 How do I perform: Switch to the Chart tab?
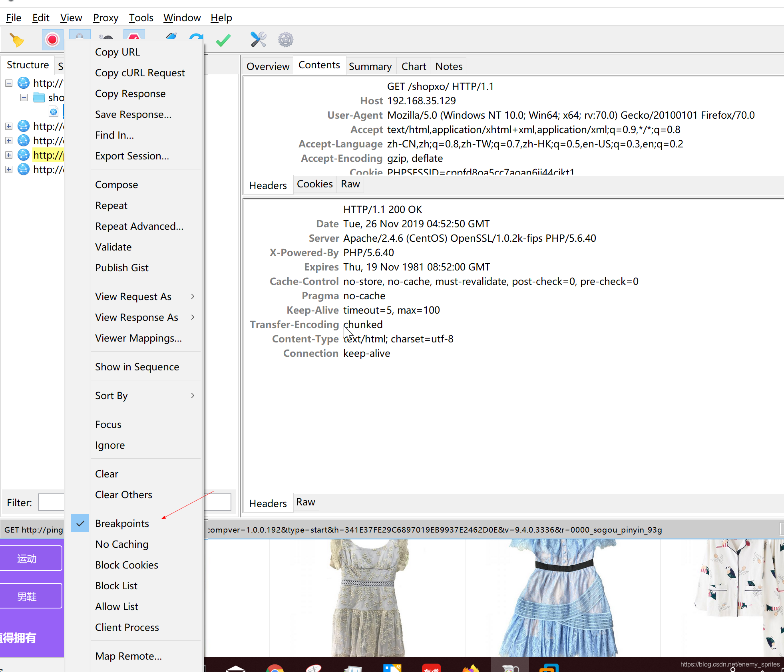[414, 66]
